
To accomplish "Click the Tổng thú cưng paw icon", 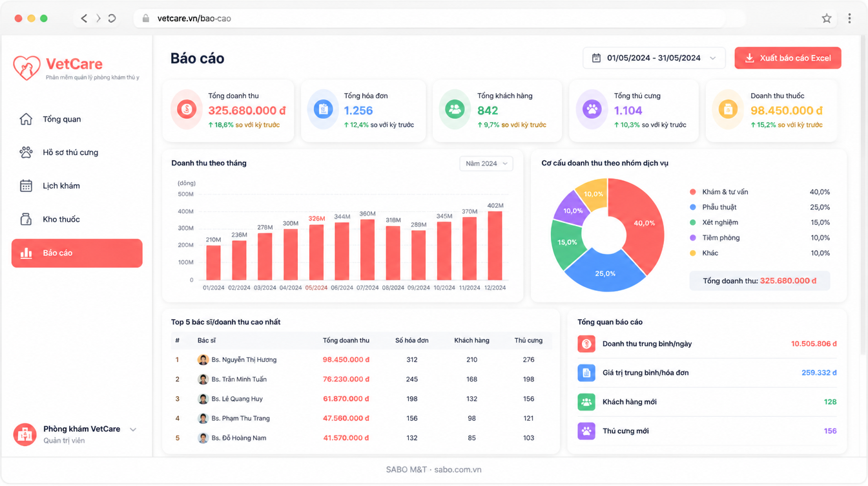I will pos(592,109).
